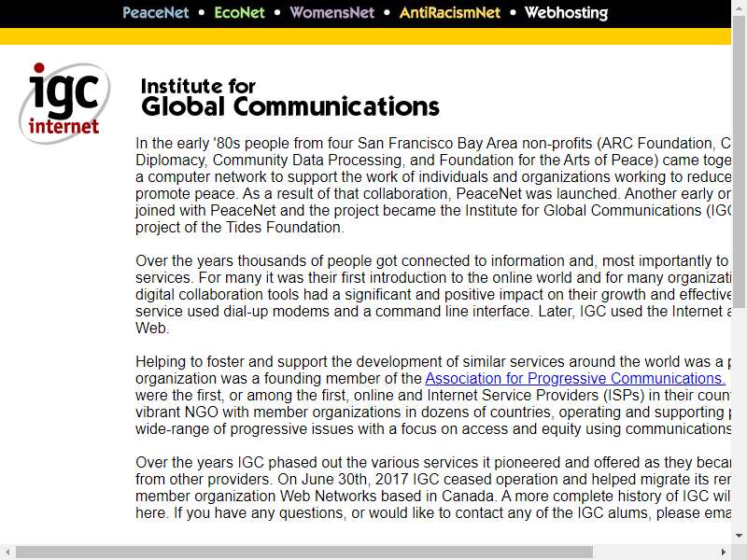Click the line starting 'vibrant NGO with member organizations'
Viewport: 747px width, 560px height.
coord(433,412)
